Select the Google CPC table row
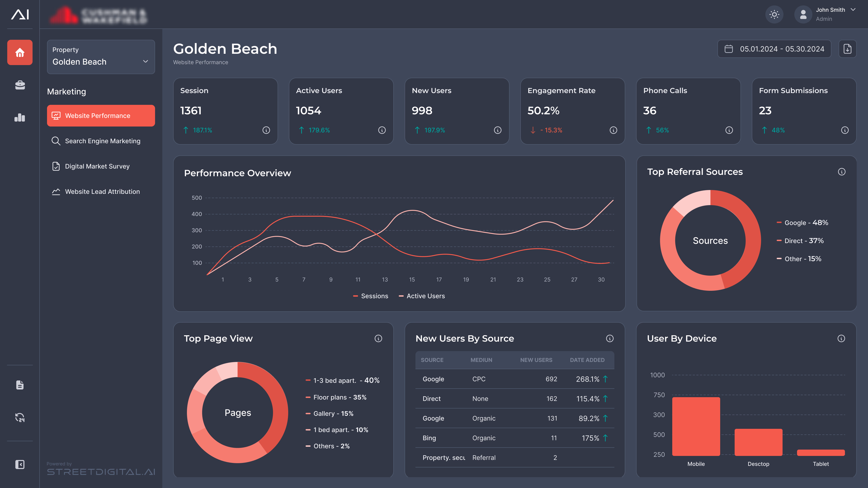This screenshot has width=868, height=488. (x=515, y=379)
